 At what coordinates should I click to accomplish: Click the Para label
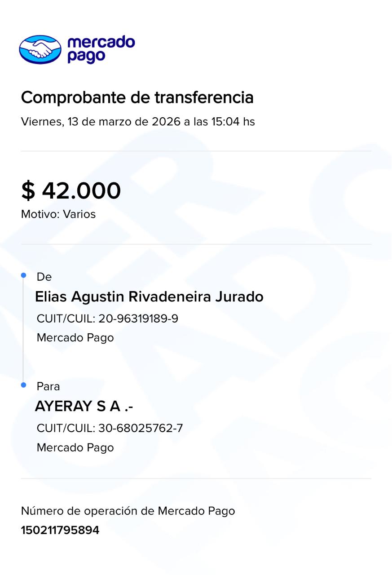pyautogui.click(x=48, y=387)
